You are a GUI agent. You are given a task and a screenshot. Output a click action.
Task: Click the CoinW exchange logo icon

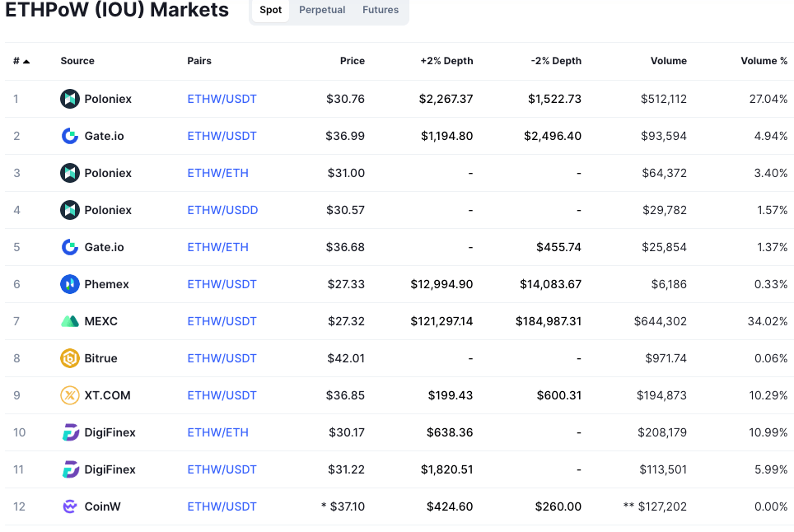coord(70,506)
